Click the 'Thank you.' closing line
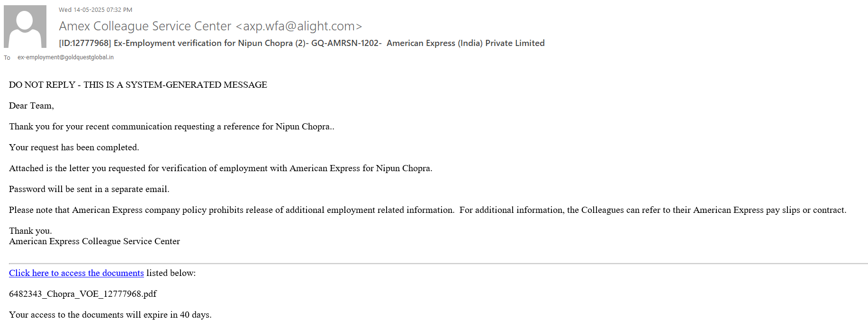The image size is (868, 330). (x=30, y=231)
